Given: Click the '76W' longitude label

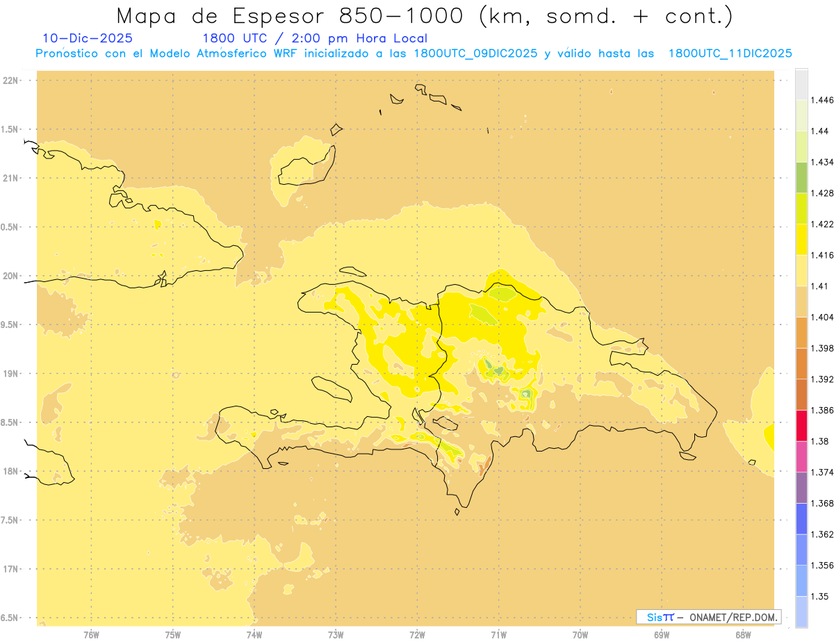Looking at the screenshot, I should click(91, 634).
